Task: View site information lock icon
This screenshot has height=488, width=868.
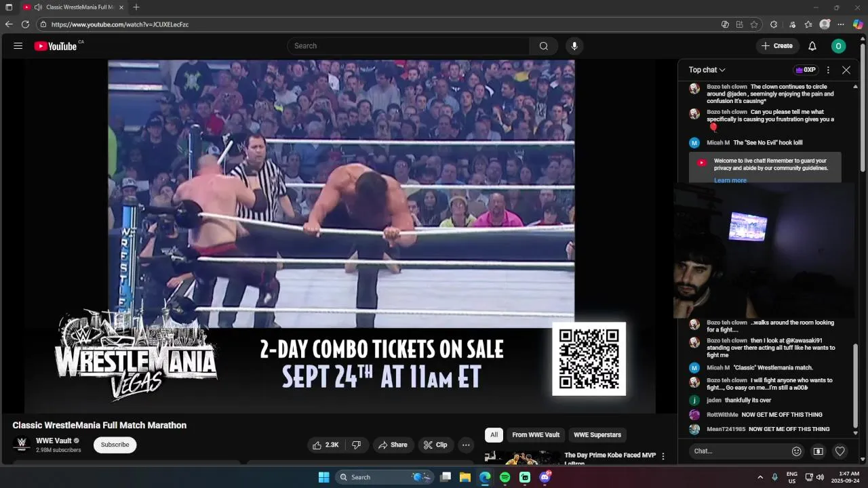Action: 43,24
